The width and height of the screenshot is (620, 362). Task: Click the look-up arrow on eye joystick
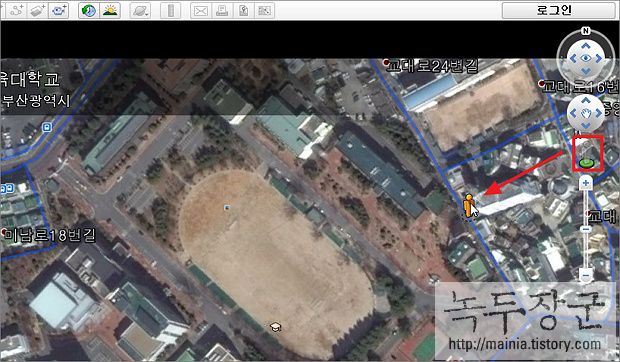click(x=586, y=46)
